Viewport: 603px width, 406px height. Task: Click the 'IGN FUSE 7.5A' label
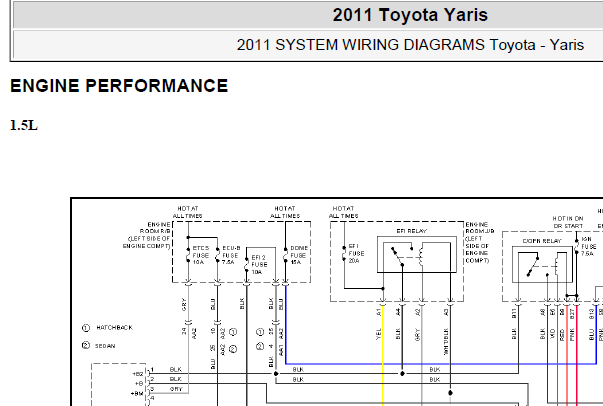pos(588,246)
